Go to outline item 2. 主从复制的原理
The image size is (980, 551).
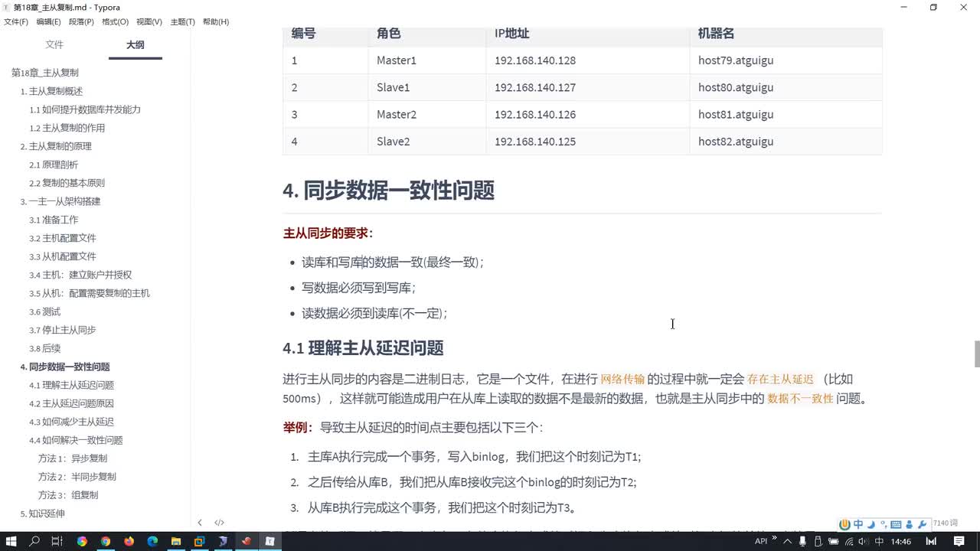point(56,146)
